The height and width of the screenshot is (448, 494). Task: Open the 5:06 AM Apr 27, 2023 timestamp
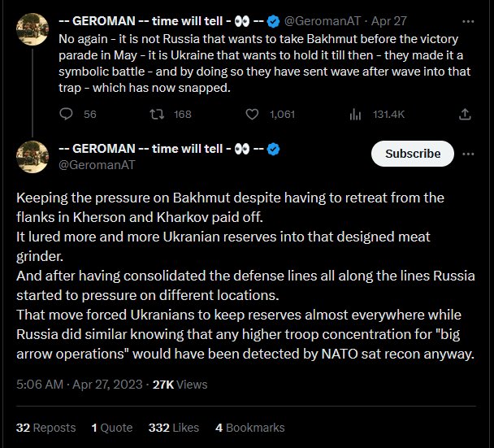click(80, 385)
